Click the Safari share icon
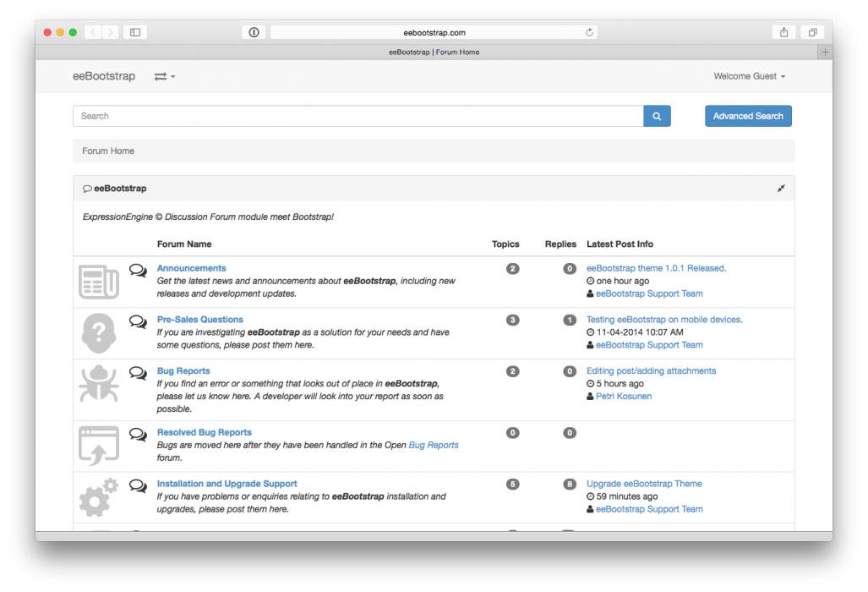This screenshot has width=868, height=592. click(783, 33)
